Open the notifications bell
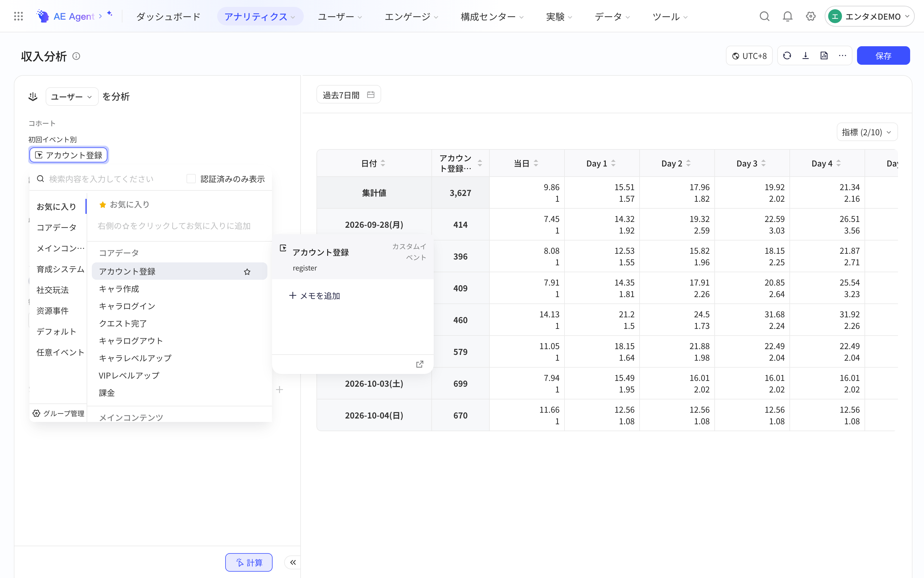The width and height of the screenshot is (924, 578). click(x=787, y=16)
